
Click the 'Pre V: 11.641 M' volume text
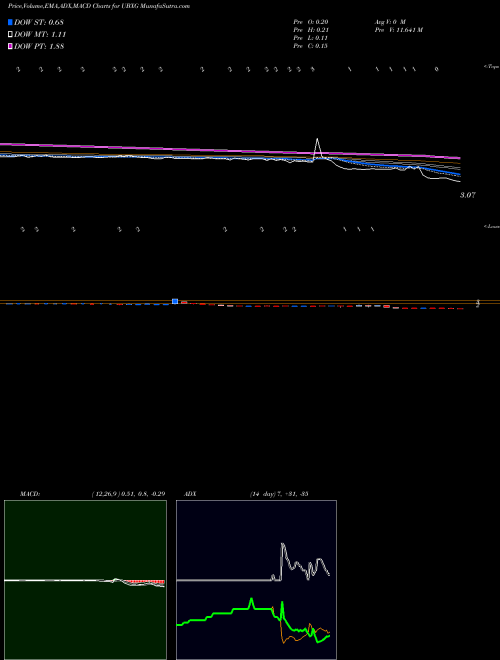[398, 30]
